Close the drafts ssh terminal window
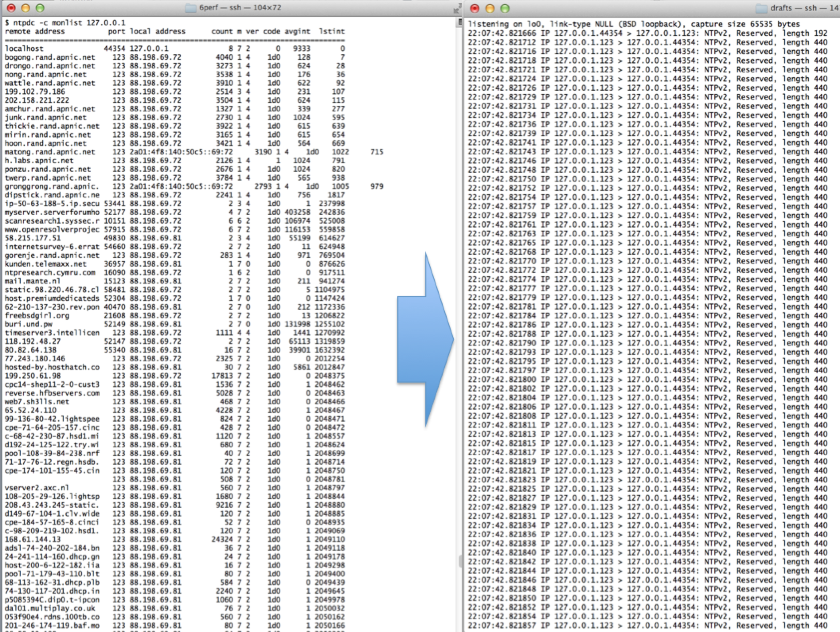840x632 pixels. (x=475, y=8)
